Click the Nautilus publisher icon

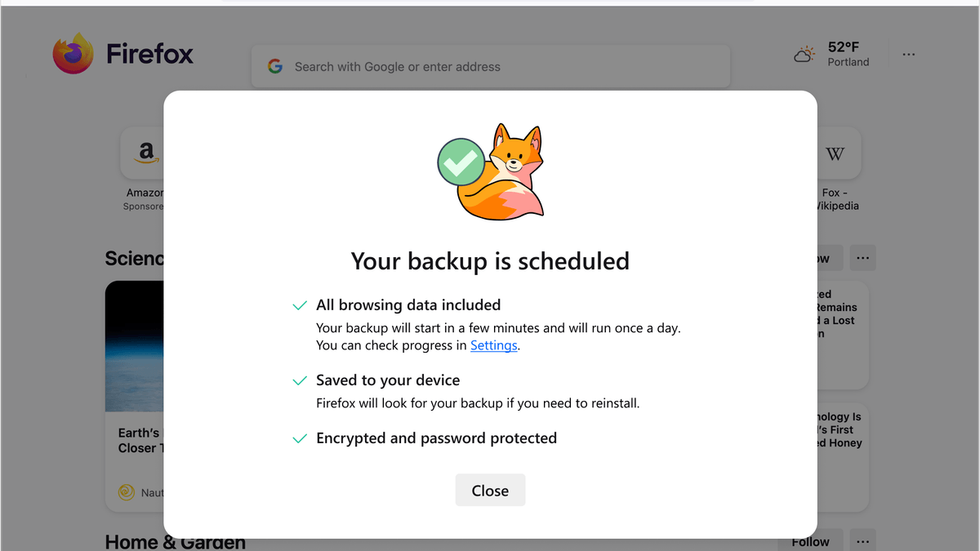[127, 492]
